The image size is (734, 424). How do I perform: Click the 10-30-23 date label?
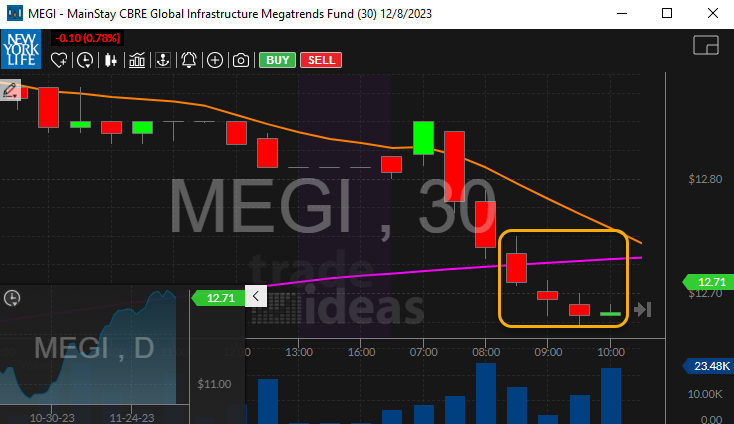(x=52, y=418)
